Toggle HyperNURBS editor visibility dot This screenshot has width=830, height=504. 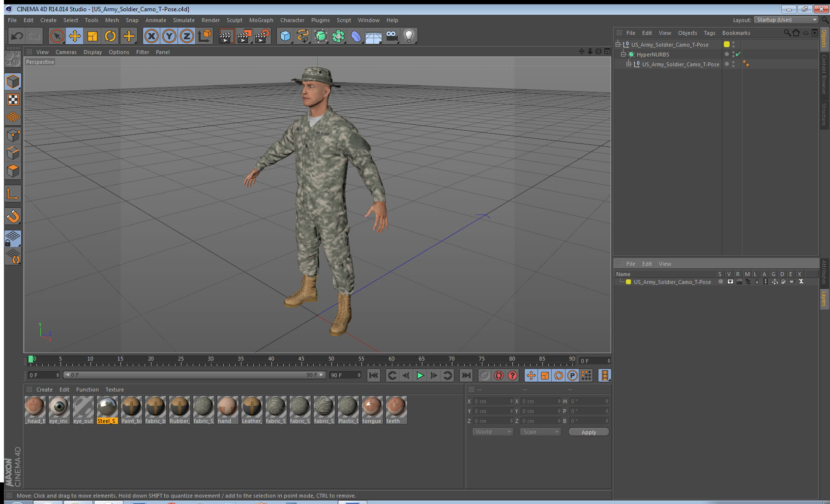point(733,53)
